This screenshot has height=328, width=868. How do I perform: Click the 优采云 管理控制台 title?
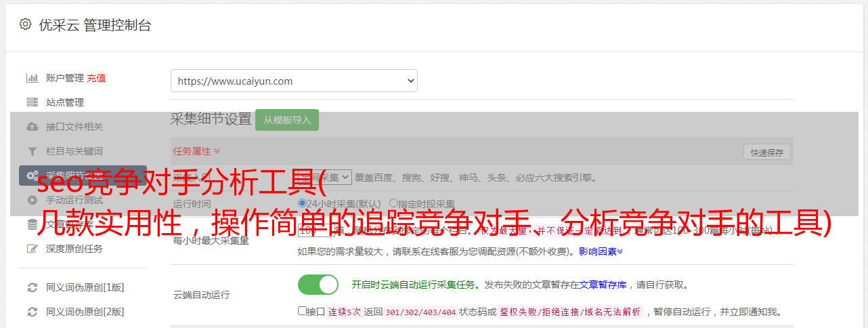[95, 25]
